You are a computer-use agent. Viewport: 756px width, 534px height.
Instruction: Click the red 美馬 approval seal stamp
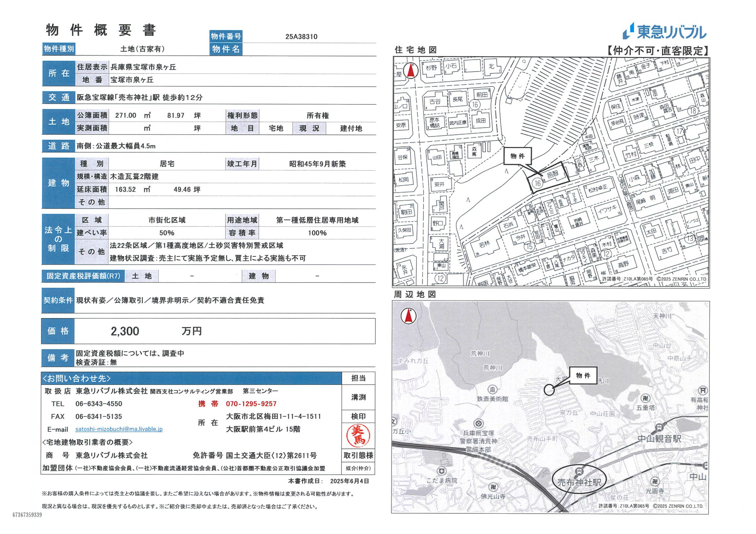pyautogui.click(x=358, y=436)
